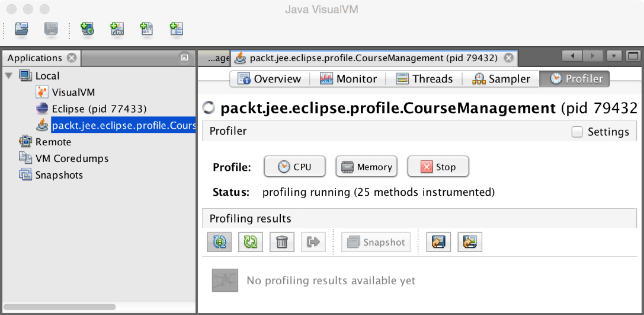Image resolution: width=644 pixels, height=315 pixels.
Task: Click the VisualVM application icon in tree
Action: [42, 92]
